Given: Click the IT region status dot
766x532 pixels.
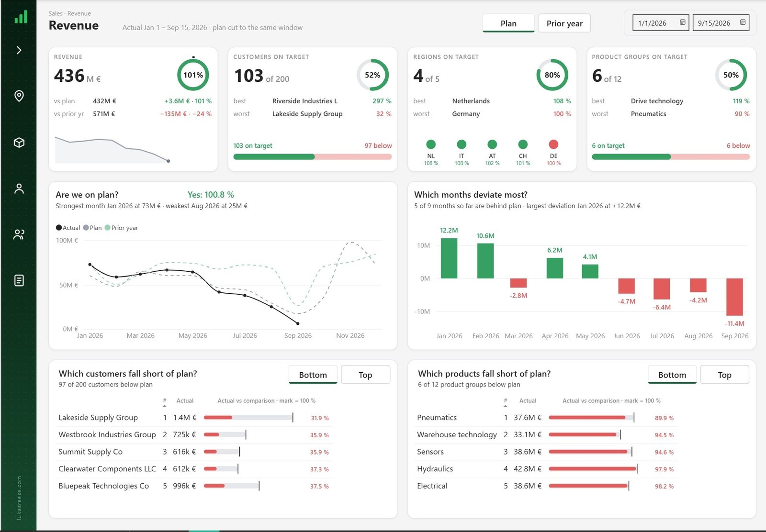Looking at the screenshot, I should pyautogui.click(x=462, y=144).
